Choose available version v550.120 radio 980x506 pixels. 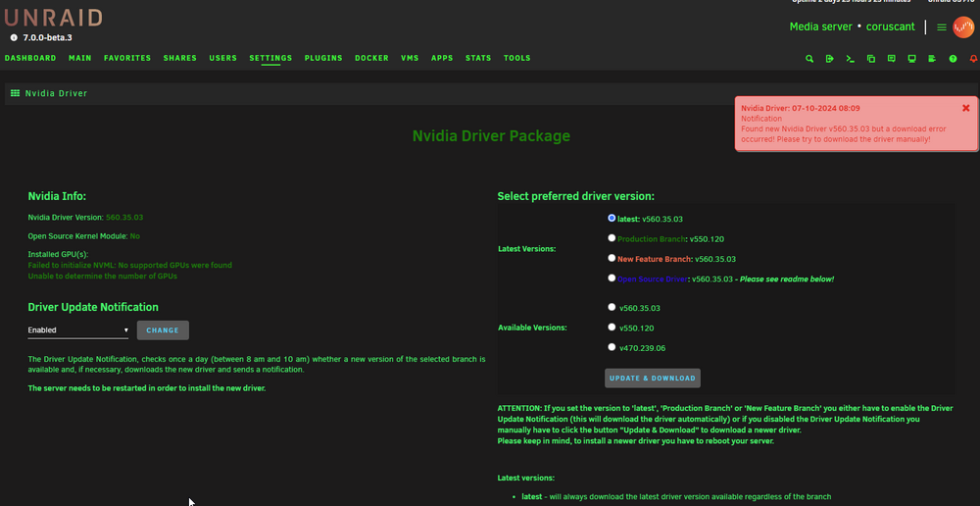[x=612, y=327]
